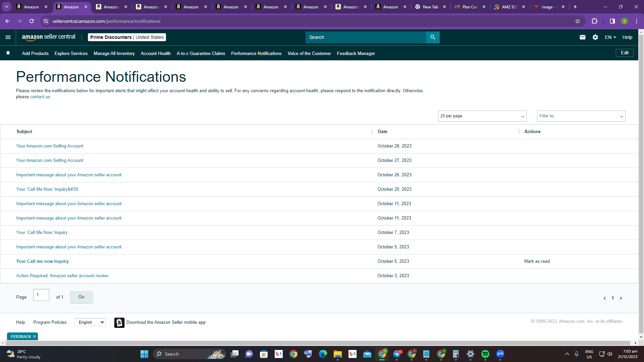Go to Account Health

(156, 54)
